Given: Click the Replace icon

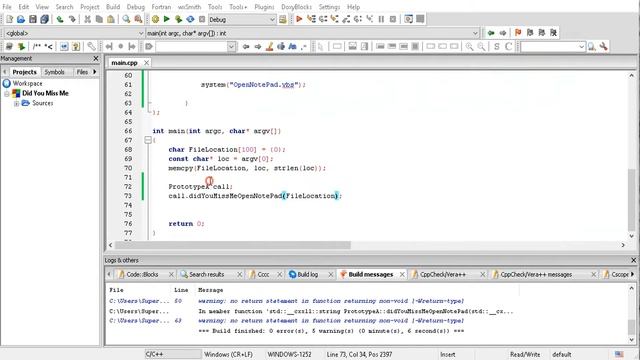Looking at the screenshot, I should click(138, 19).
